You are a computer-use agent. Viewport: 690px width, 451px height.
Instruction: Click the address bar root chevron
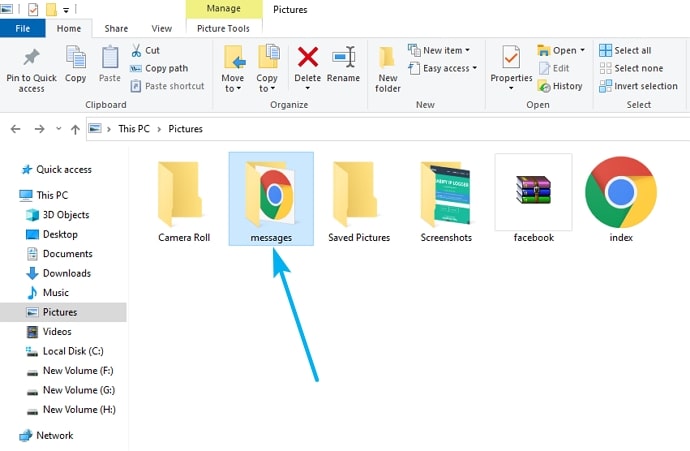tap(109, 129)
